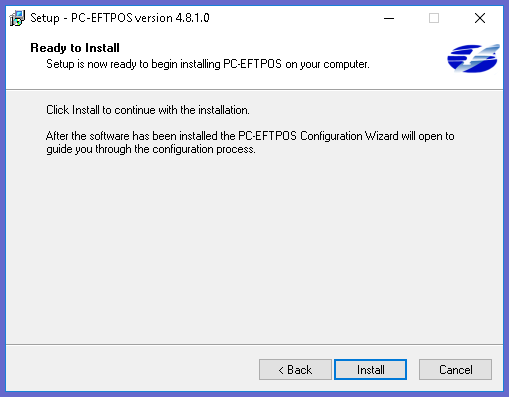509x397 pixels.
Task: Click the divider line below the header
Action: (x=254, y=89)
